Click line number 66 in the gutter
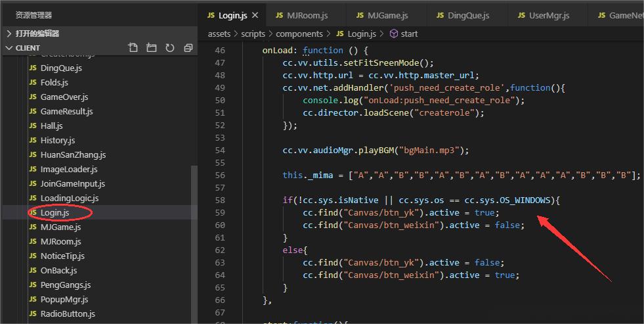Screen dimensions: 644x324 point(220,300)
